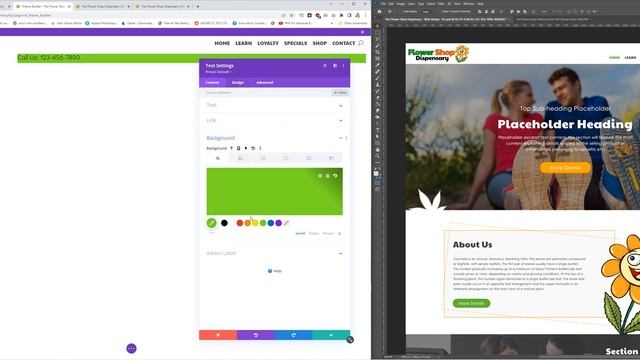Image resolution: width=640 pixels, height=360 pixels.
Task: Click the Background responsive device icon
Action: tap(239, 148)
